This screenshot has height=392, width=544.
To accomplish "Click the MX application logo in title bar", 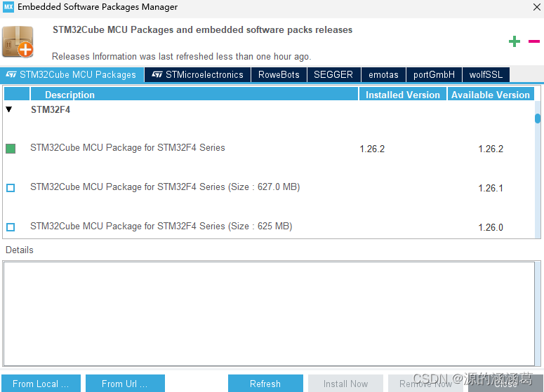I will (x=8, y=6).
